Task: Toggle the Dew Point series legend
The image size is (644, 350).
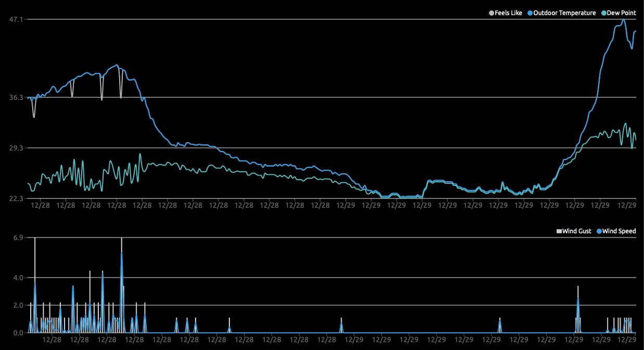Action: [x=618, y=13]
